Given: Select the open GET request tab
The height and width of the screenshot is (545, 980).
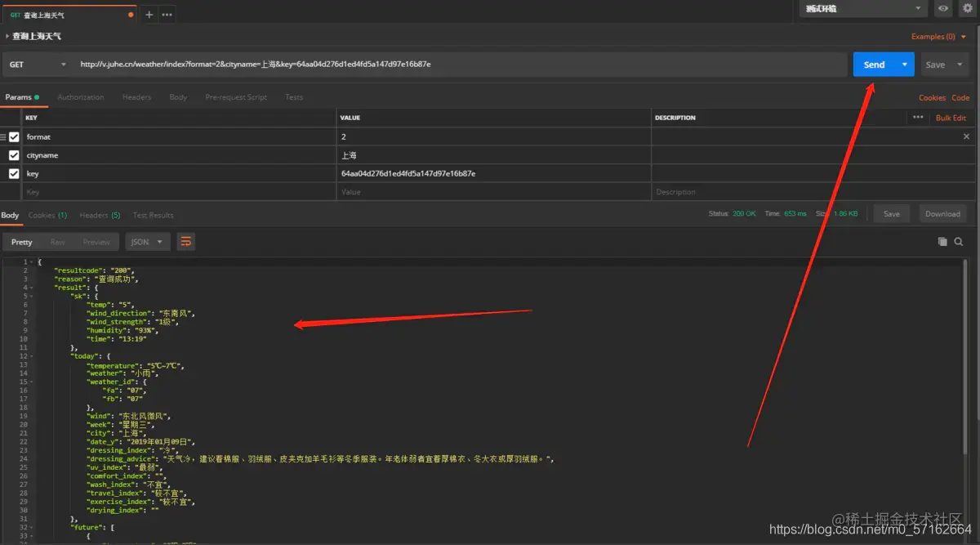Looking at the screenshot, I should pos(69,15).
